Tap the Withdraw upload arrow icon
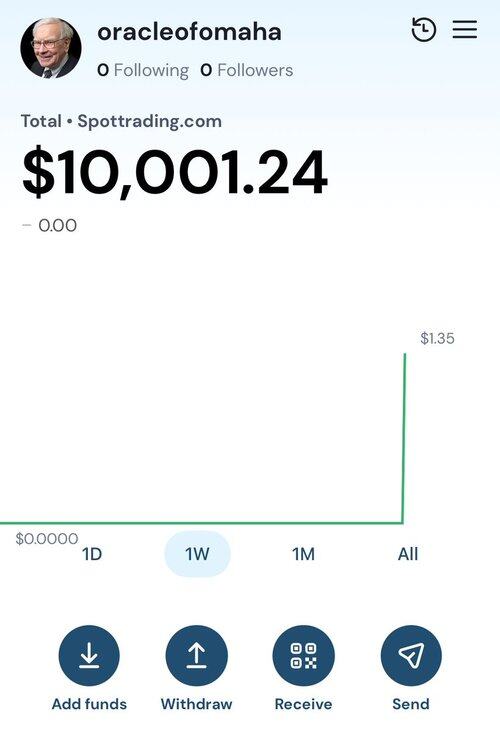 196,655
